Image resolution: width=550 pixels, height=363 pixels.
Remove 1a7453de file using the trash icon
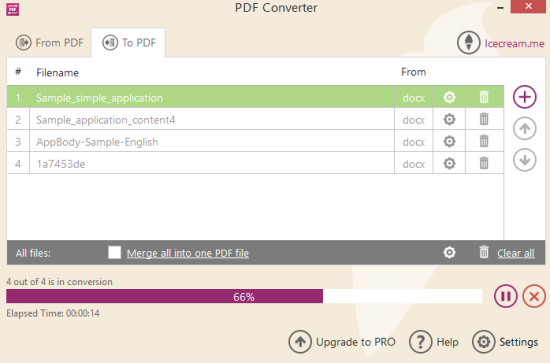(484, 163)
